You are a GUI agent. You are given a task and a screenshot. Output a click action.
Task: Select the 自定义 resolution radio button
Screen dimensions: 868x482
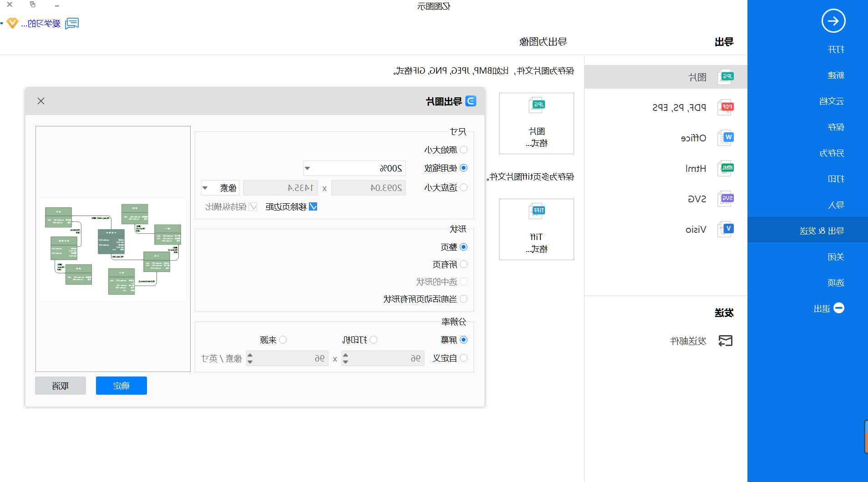tap(464, 358)
